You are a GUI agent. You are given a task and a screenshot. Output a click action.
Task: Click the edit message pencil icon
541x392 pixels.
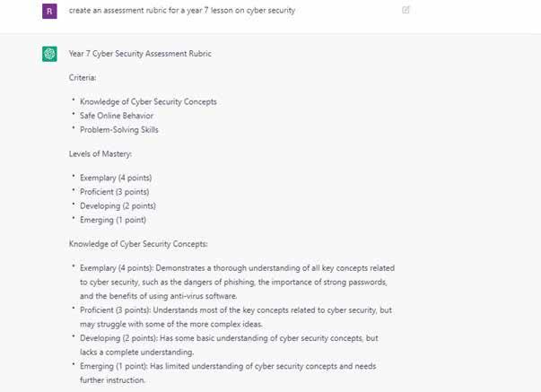pyautogui.click(x=406, y=10)
